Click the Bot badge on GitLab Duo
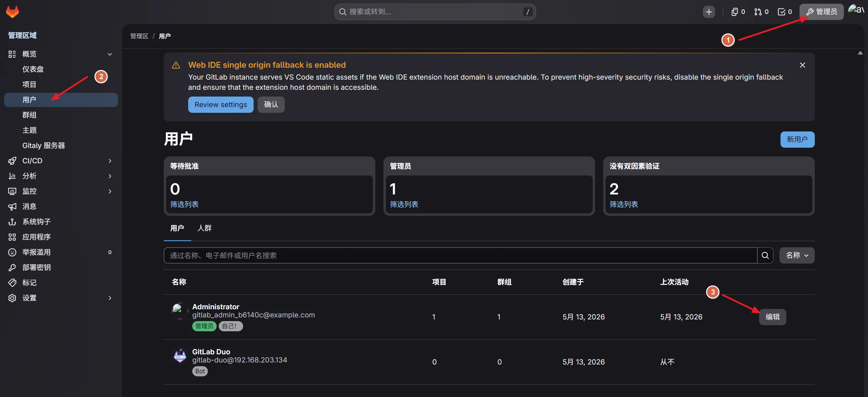The height and width of the screenshot is (397, 868). (x=200, y=371)
